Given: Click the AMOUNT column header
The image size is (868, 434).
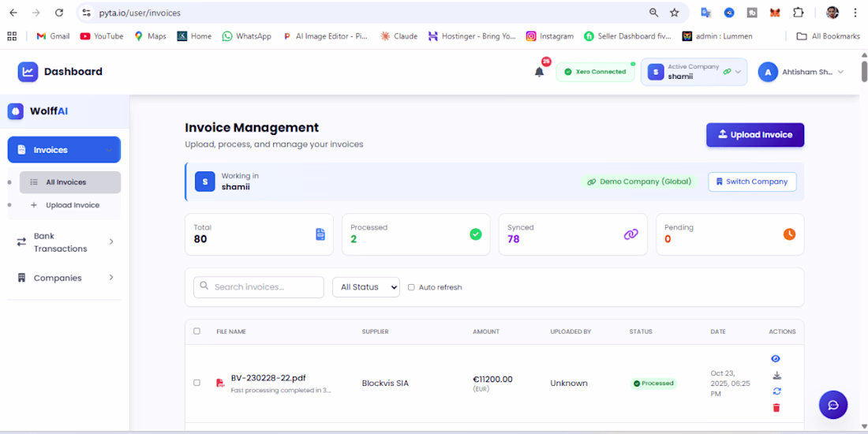Looking at the screenshot, I should tap(486, 331).
